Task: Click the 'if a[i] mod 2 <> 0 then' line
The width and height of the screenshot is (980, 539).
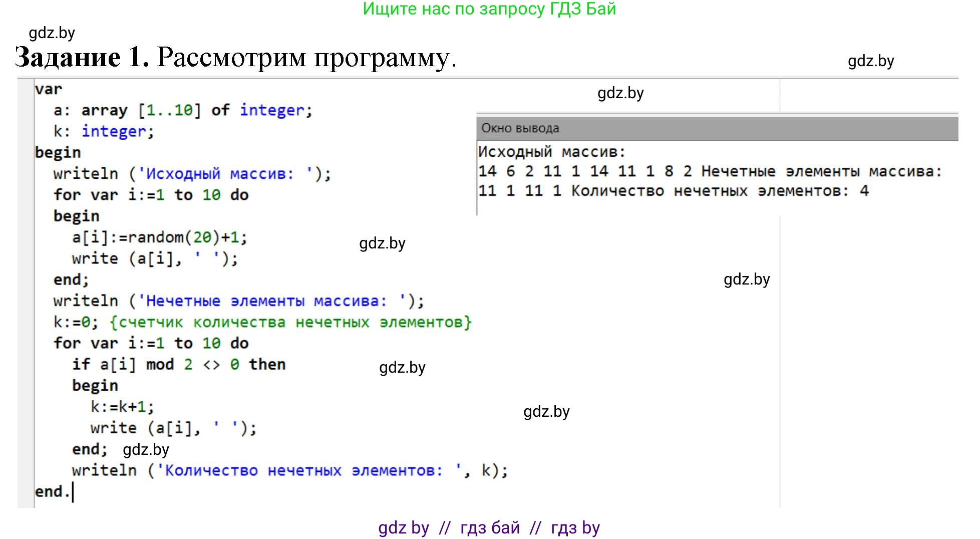Action: [178, 364]
